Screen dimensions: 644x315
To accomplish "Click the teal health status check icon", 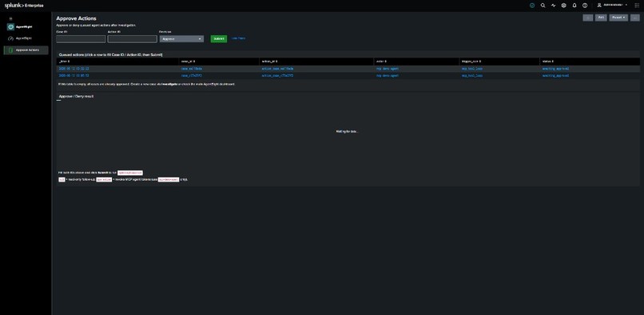I will 532,6.
